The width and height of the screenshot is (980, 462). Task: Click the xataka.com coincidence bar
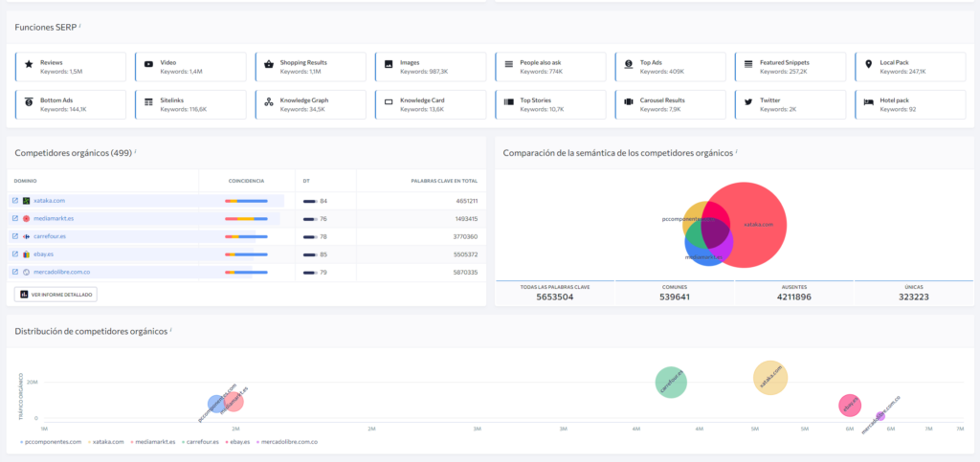pos(246,201)
